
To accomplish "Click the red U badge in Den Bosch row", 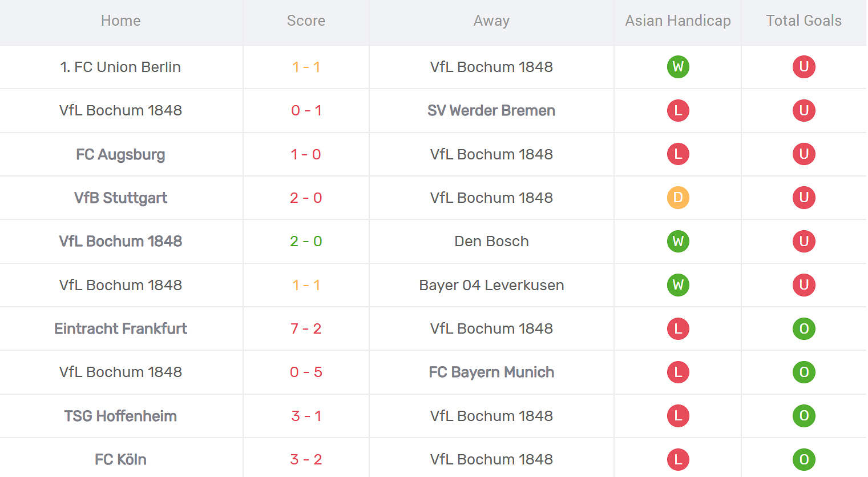I will 804,241.
